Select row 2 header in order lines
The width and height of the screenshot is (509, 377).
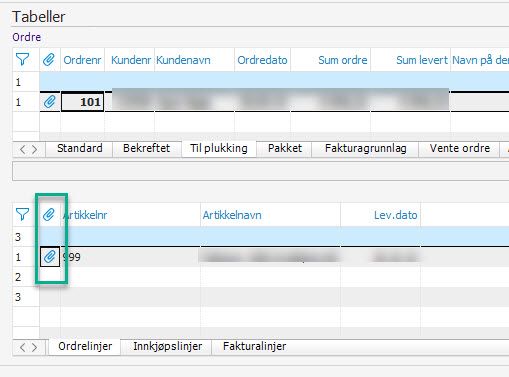coord(26,277)
